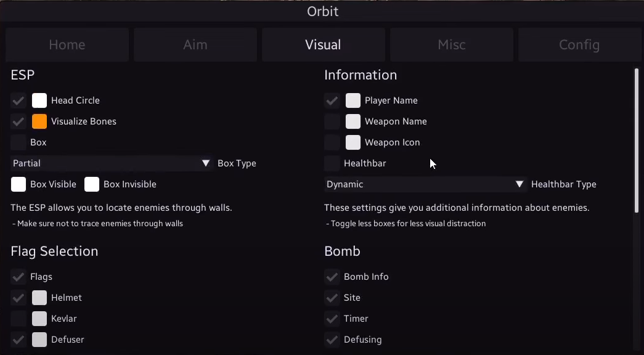The height and width of the screenshot is (355, 644).
Task: Click the orange Visualize Bones color swatch
Action: pyautogui.click(x=39, y=121)
